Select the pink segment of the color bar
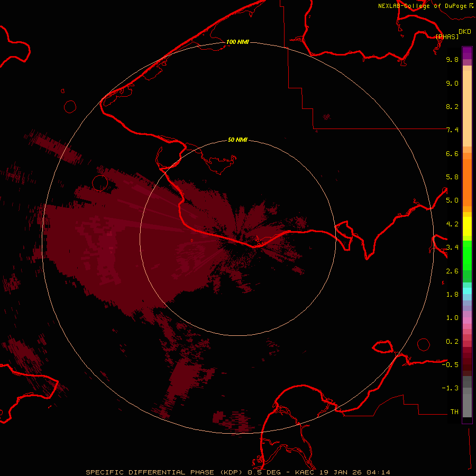 [467, 321]
